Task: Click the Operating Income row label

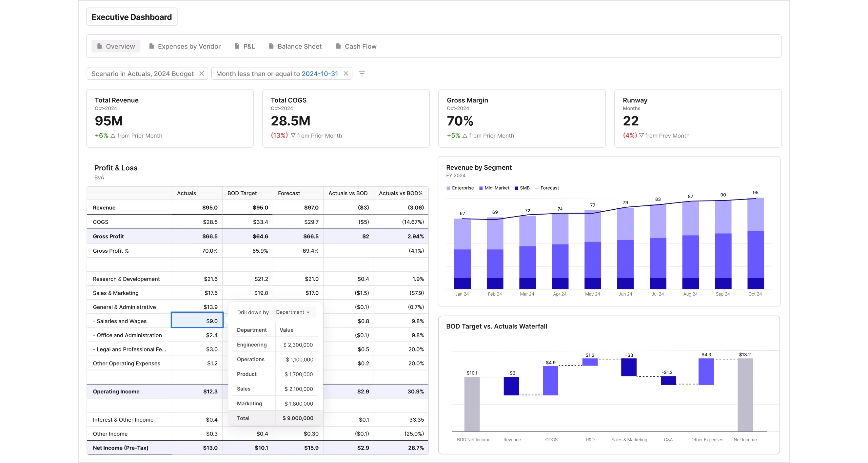Action: point(116,391)
